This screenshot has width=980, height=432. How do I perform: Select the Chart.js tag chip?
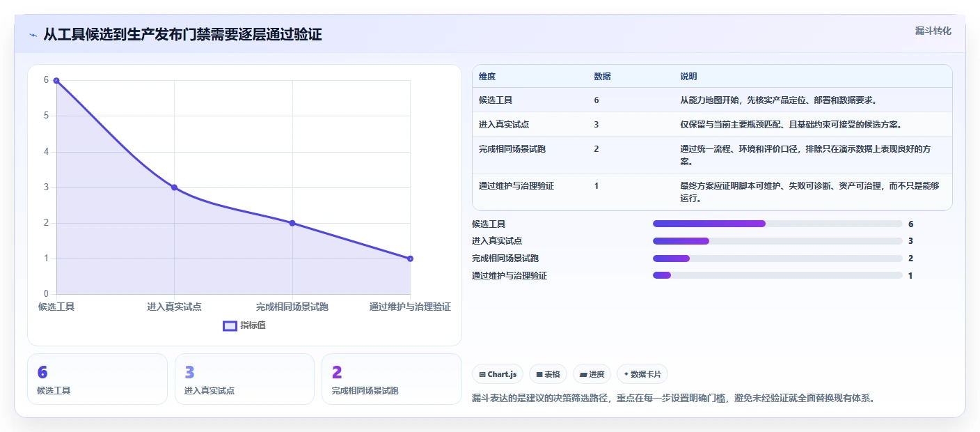click(x=498, y=374)
